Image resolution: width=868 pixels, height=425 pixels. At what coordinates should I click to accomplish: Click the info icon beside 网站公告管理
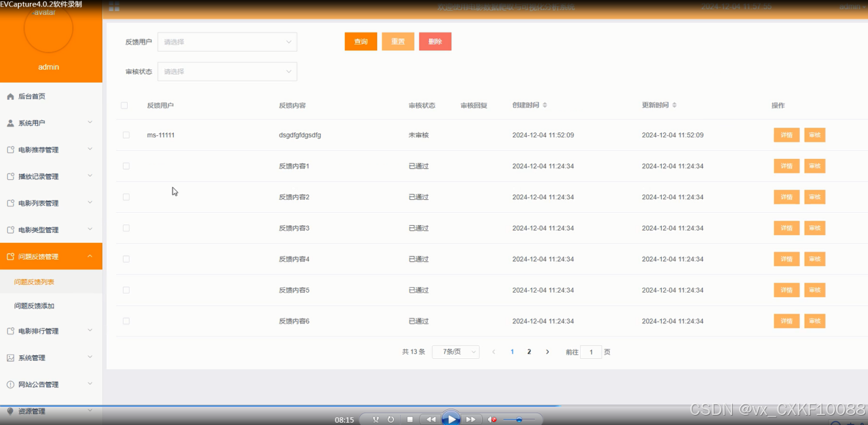(10, 384)
